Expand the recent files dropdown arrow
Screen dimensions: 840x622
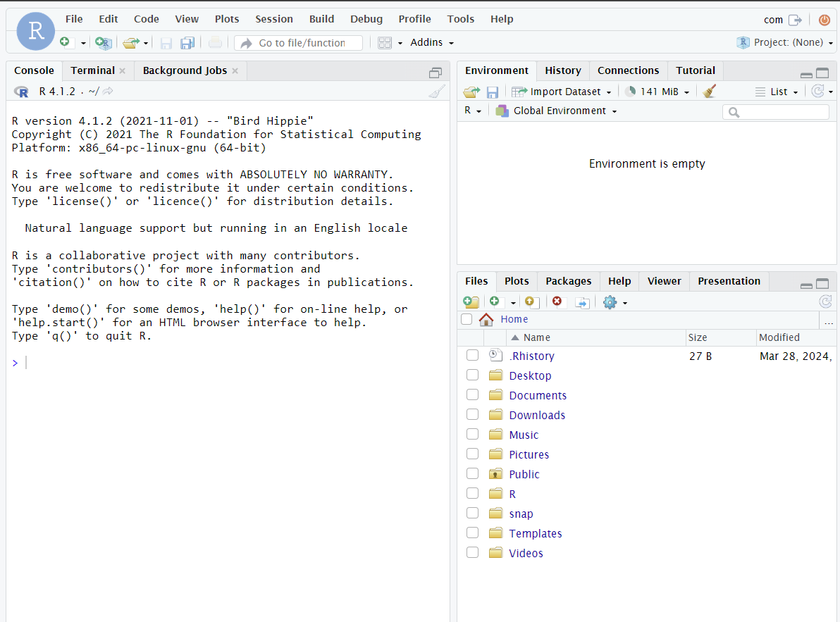(146, 44)
